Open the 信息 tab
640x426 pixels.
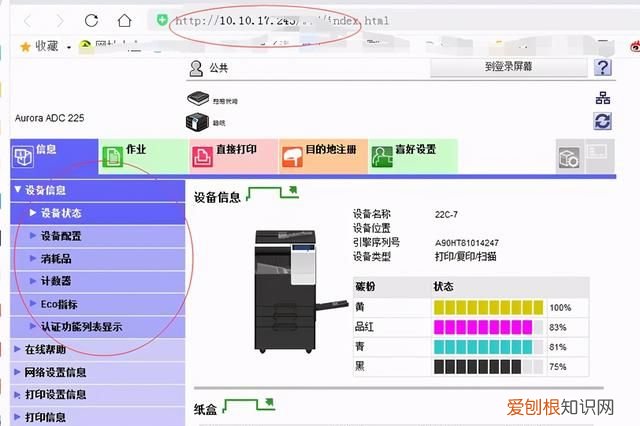(x=54, y=156)
